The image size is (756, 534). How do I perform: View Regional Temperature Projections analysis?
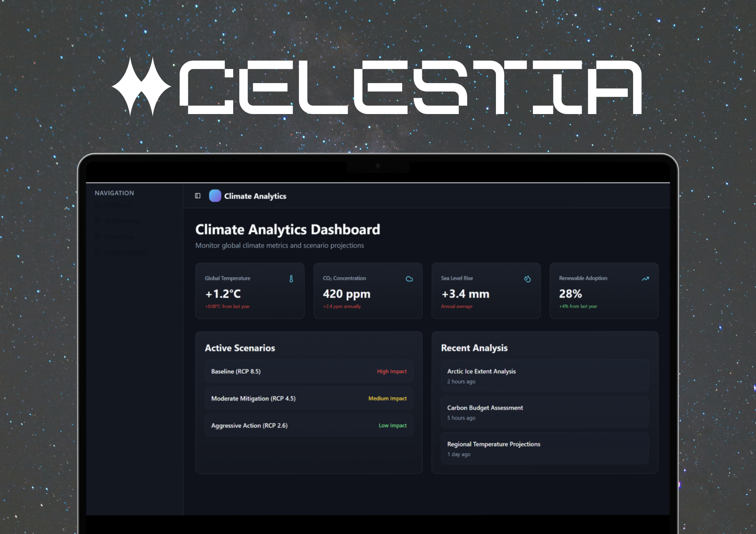pyautogui.click(x=544, y=449)
